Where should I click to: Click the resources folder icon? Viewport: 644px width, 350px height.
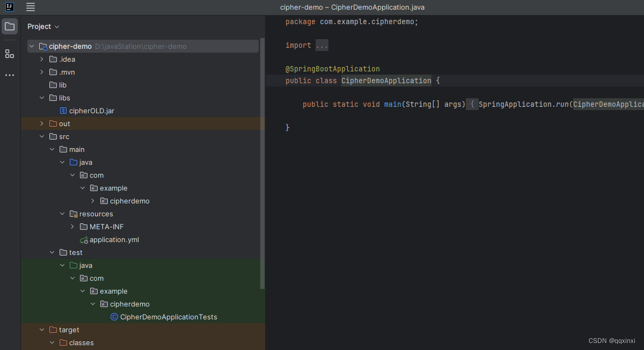point(74,214)
